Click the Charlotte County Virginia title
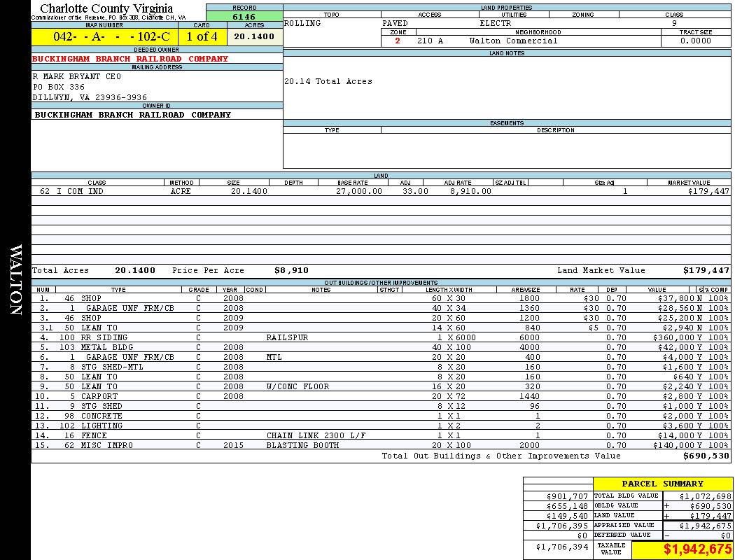 coord(106,8)
